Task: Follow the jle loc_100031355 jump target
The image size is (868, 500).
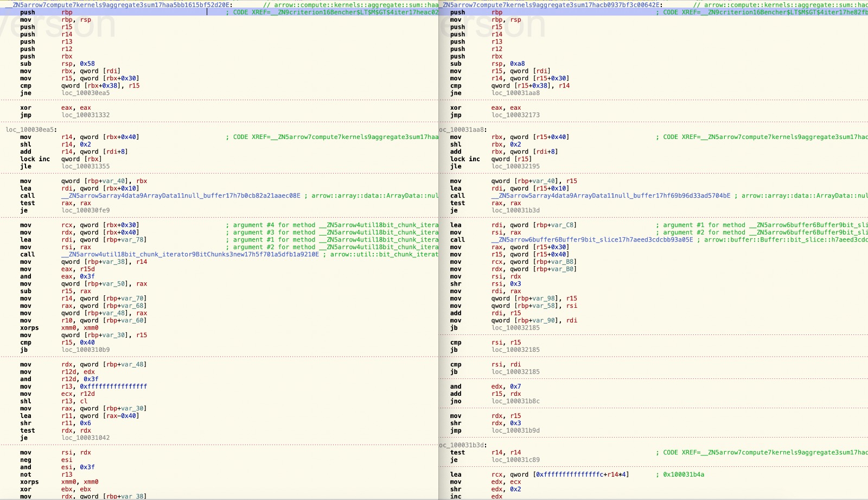Action: pyautogui.click(x=85, y=167)
